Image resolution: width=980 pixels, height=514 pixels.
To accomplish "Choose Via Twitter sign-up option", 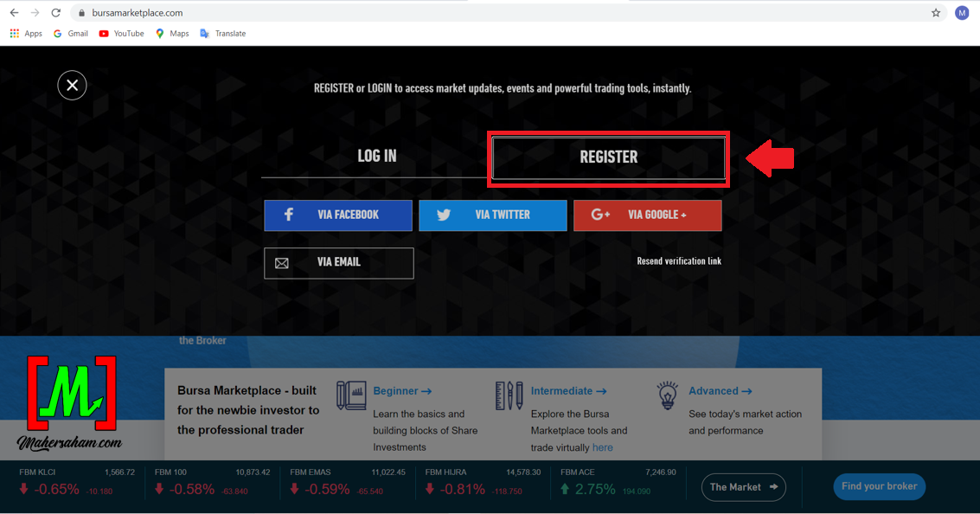I will (x=492, y=215).
